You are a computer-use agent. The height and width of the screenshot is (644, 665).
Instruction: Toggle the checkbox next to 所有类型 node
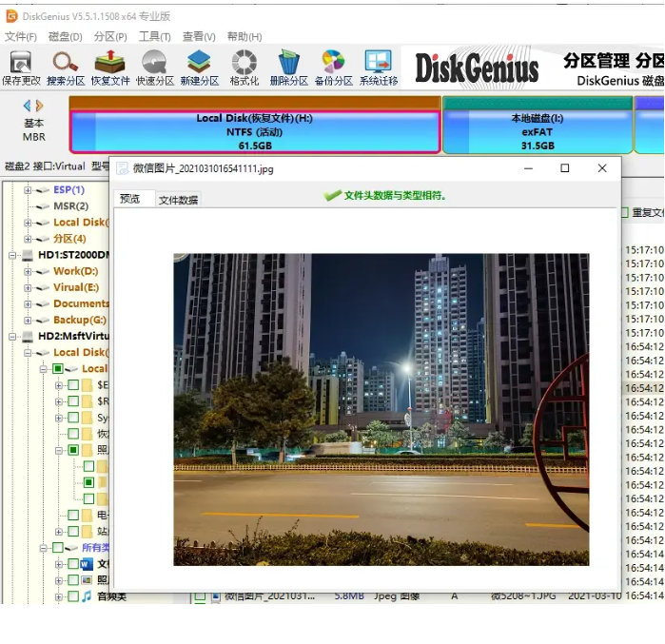[58, 548]
